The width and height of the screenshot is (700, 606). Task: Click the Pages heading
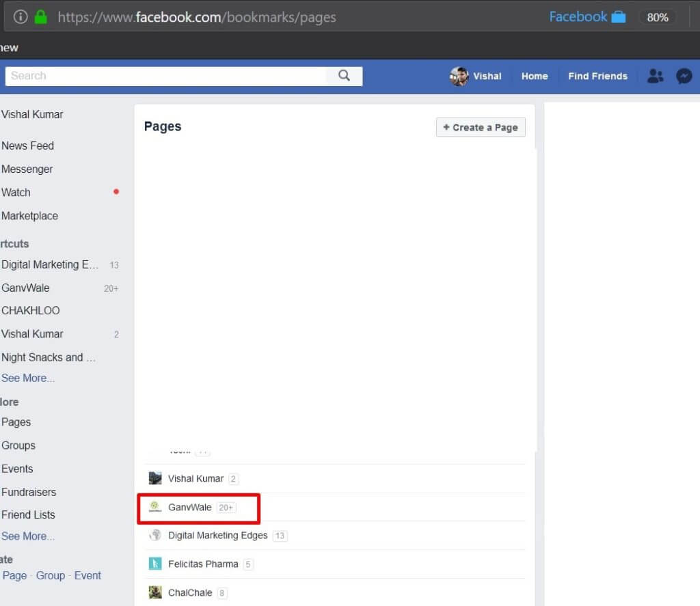tap(163, 126)
